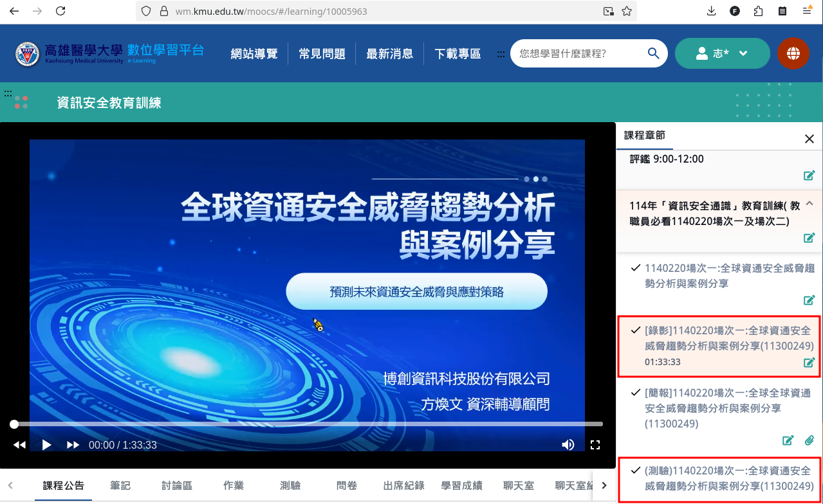823x504 pixels.
Task: Open the 志* user account dropdown
Action: point(722,53)
